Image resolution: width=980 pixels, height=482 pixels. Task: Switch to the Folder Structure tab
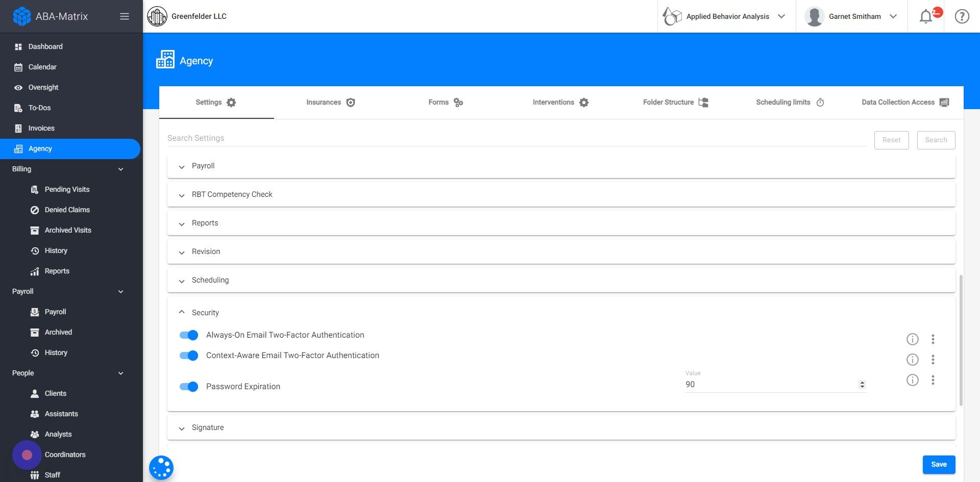coord(676,103)
